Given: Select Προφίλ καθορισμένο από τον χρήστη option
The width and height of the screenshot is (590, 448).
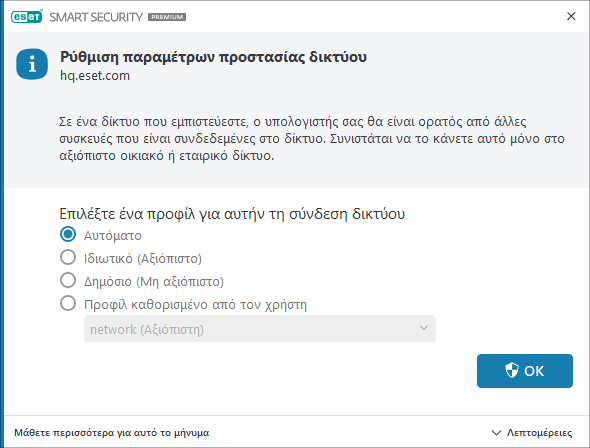Looking at the screenshot, I should coord(68,303).
